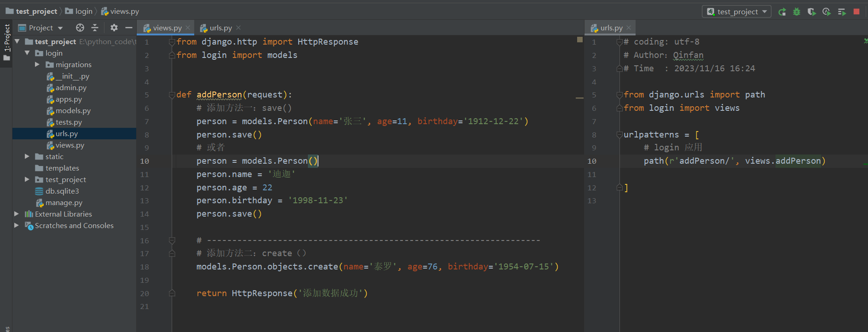The width and height of the screenshot is (868, 332).
Task: Click addPerson function name in views.py
Action: click(219, 95)
